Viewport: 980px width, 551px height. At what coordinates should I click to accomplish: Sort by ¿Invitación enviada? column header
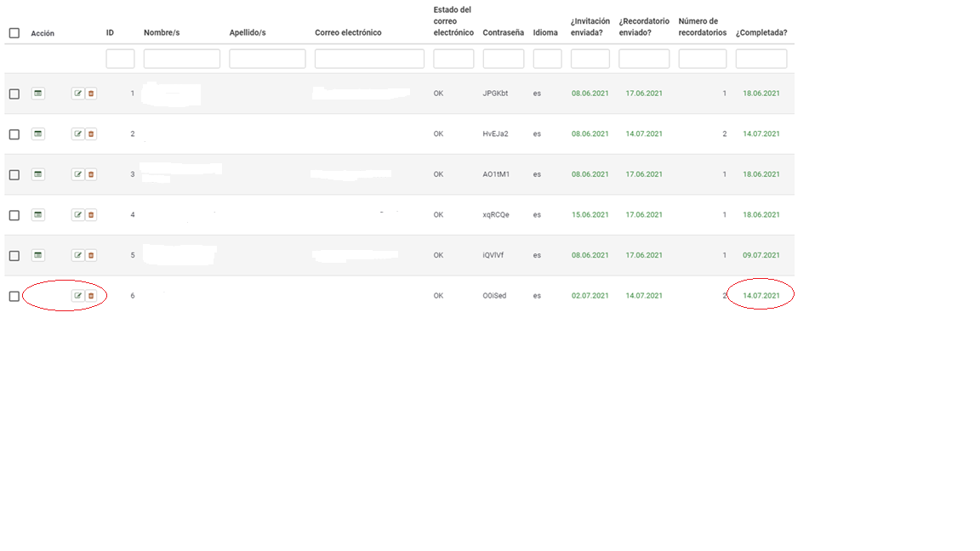(x=590, y=27)
